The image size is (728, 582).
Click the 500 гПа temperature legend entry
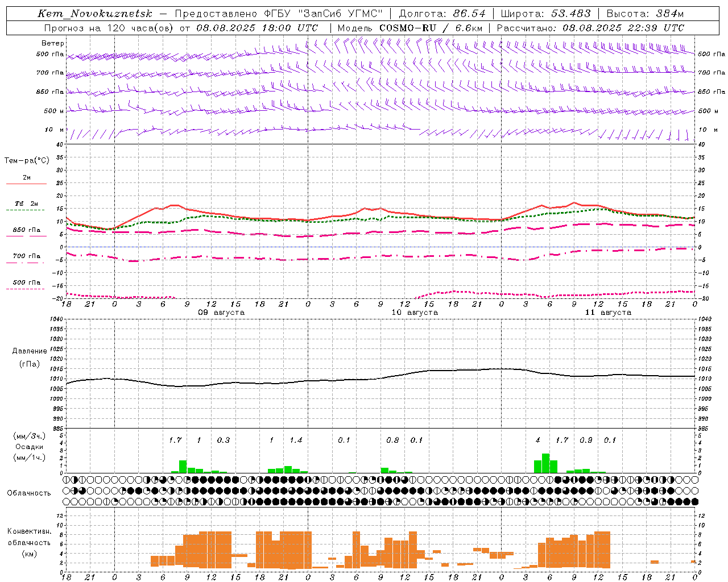[x=26, y=282]
